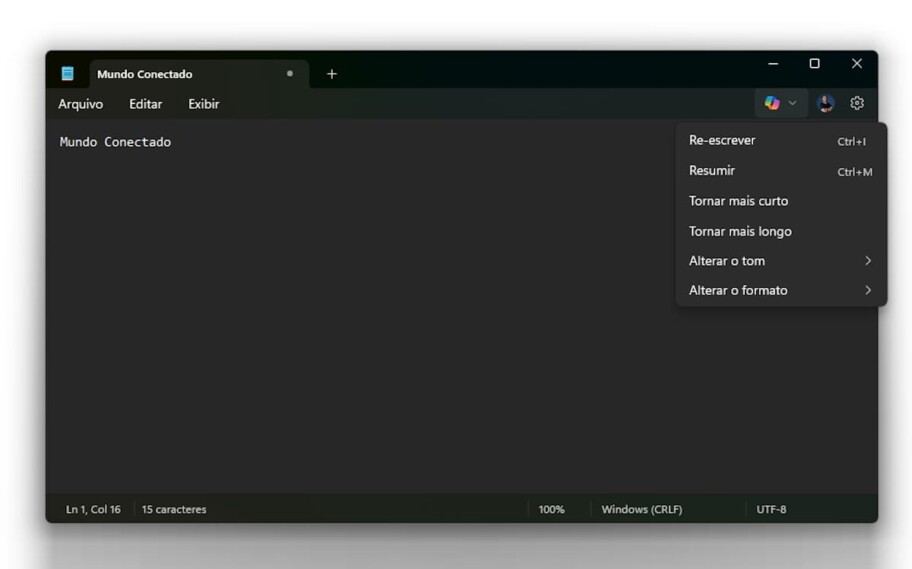The image size is (912, 569).
Task: Open the settings gear icon
Action: point(857,103)
